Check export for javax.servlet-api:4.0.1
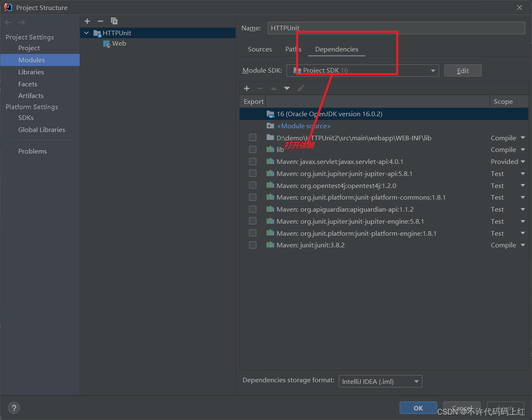 coord(253,161)
